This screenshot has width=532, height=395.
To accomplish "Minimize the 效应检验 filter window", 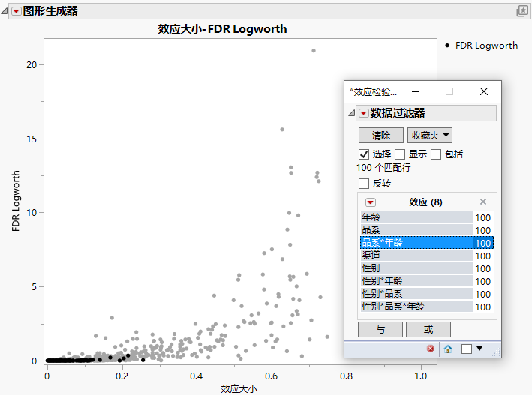I will click(416, 91).
